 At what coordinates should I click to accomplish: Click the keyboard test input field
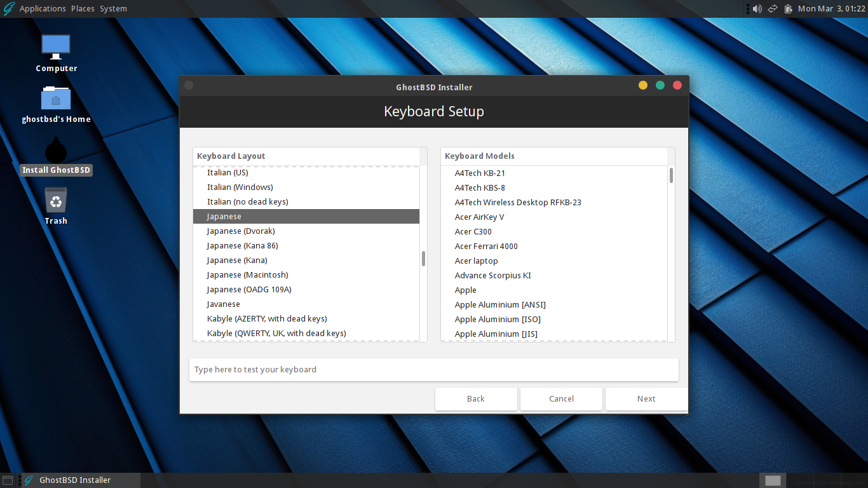coord(434,369)
